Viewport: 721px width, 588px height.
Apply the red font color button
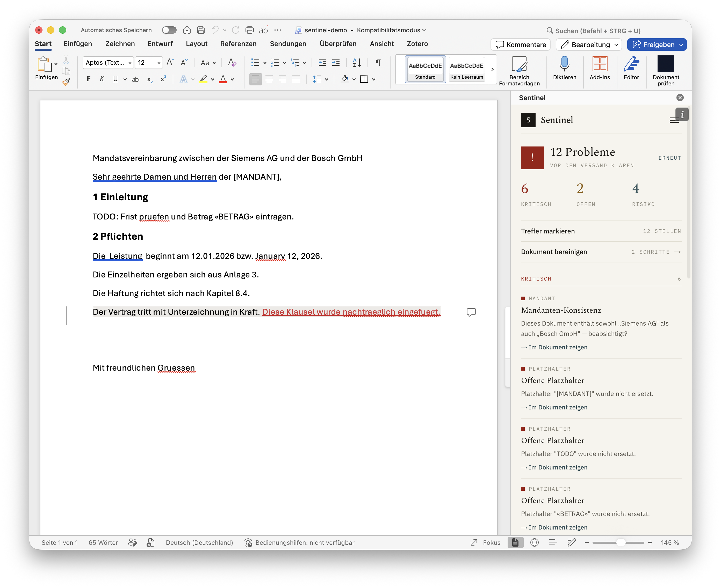click(223, 79)
